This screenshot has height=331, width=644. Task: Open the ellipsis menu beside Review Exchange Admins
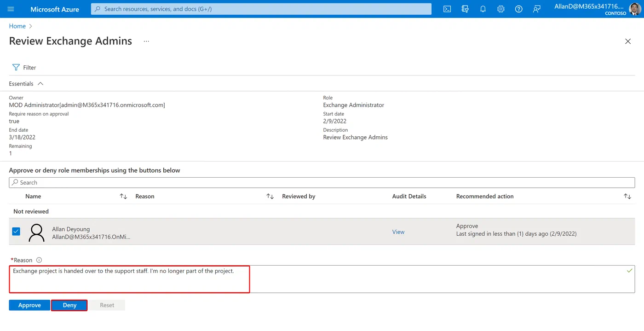click(x=146, y=41)
